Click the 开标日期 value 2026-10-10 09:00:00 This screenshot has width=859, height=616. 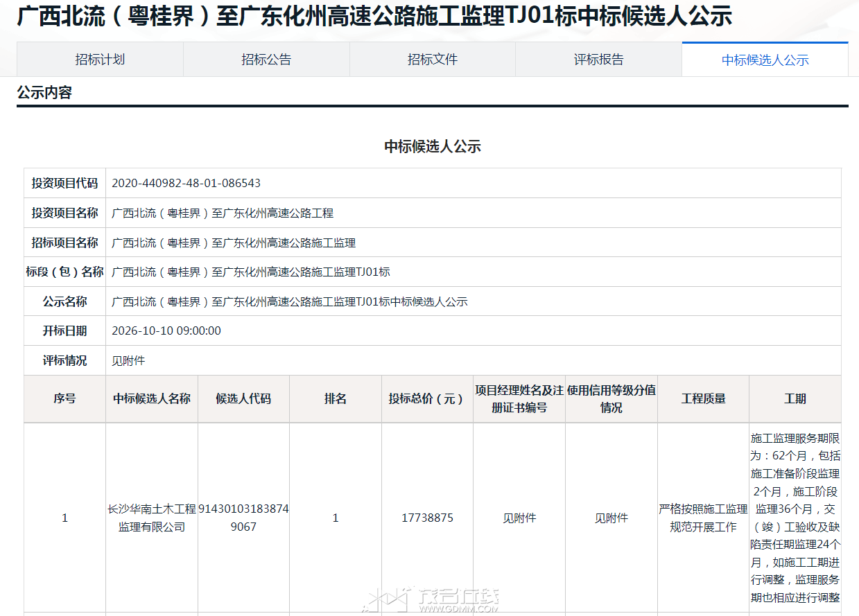click(x=166, y=331)
